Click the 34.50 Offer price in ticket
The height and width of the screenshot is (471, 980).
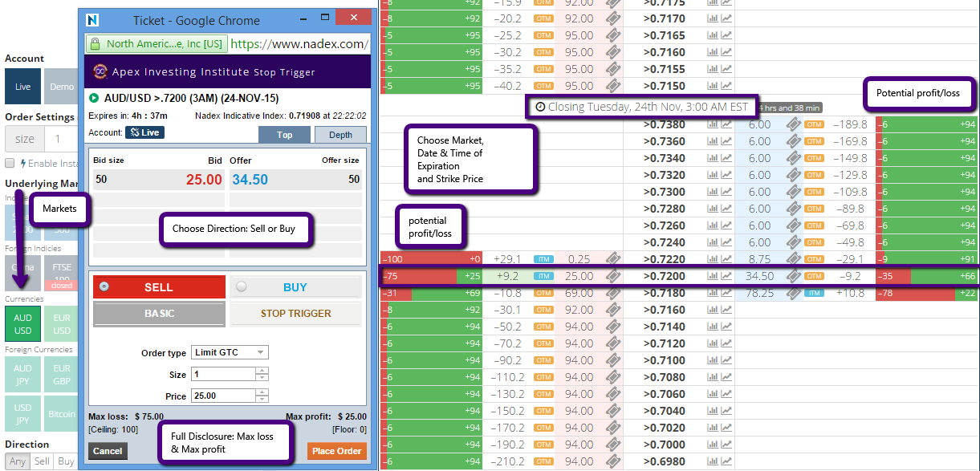[250, 180]
